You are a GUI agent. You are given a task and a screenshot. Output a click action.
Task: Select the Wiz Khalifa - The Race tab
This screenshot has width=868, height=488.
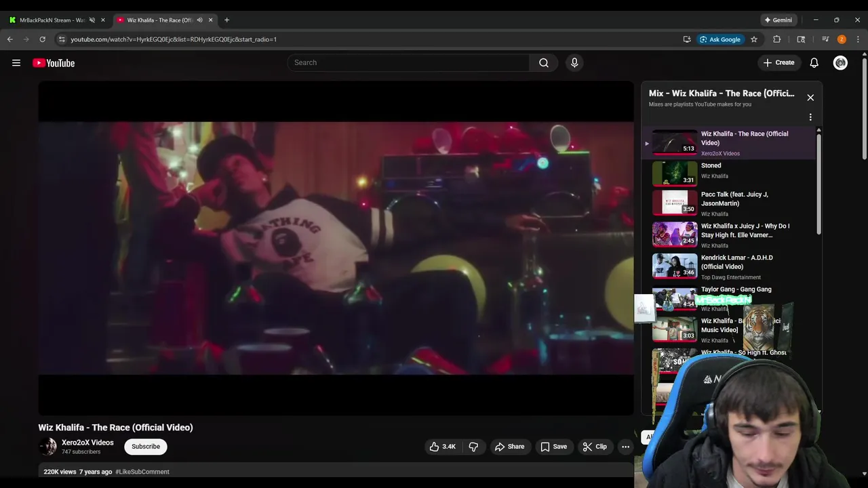160,20
